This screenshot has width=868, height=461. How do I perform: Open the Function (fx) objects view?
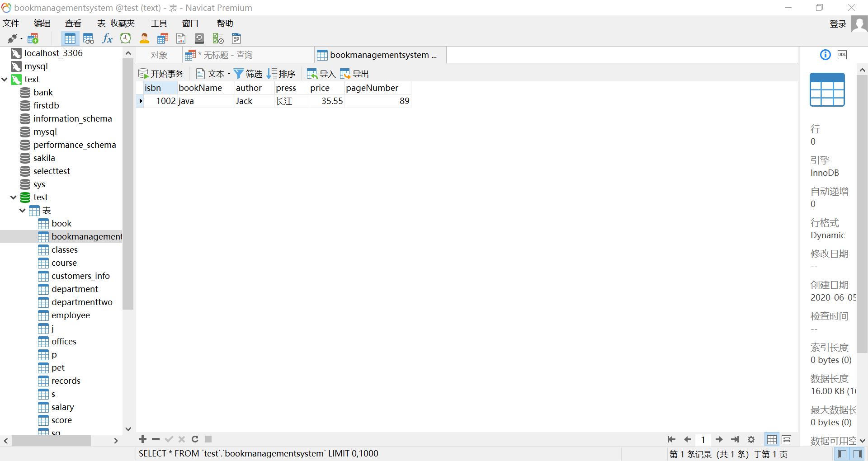107,38
